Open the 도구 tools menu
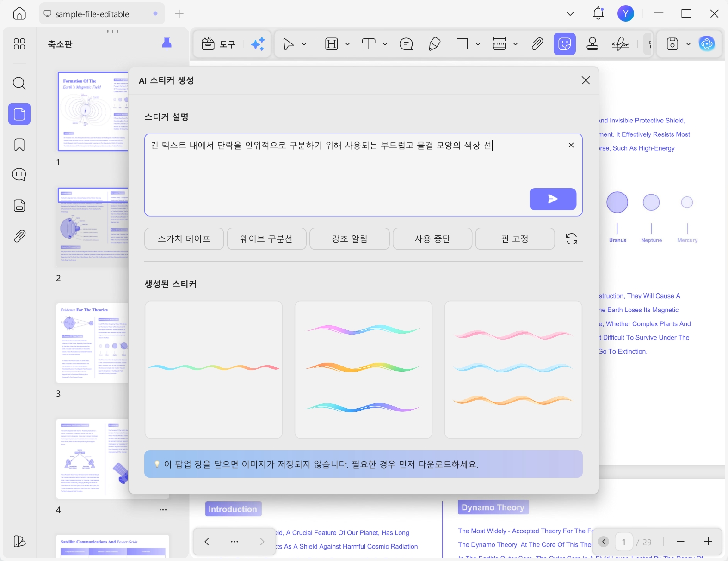The height and width of the screenshot is (561, 728). tap(219, 44)
